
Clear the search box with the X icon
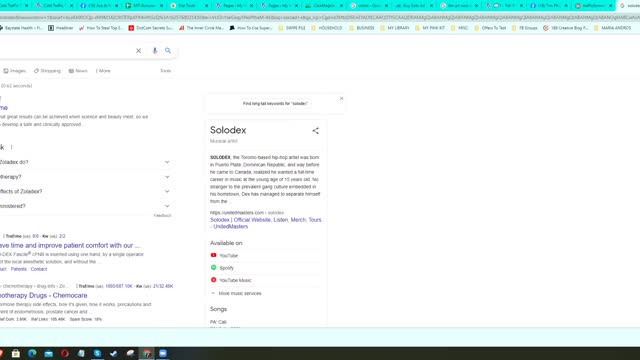[138, 51]
